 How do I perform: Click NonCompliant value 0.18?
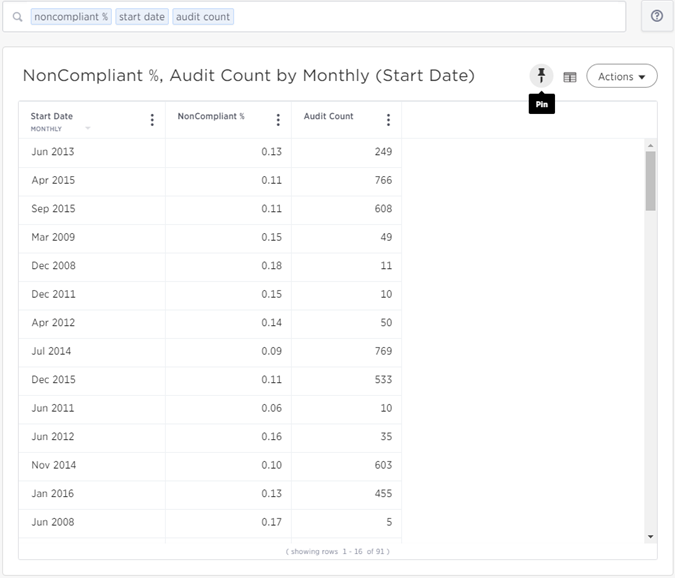tap(271, 265)
